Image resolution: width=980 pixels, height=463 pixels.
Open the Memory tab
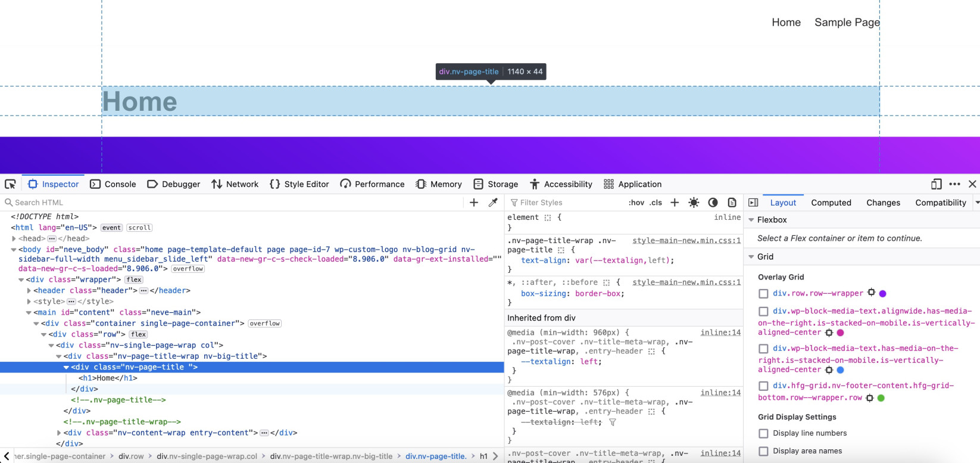439,184
